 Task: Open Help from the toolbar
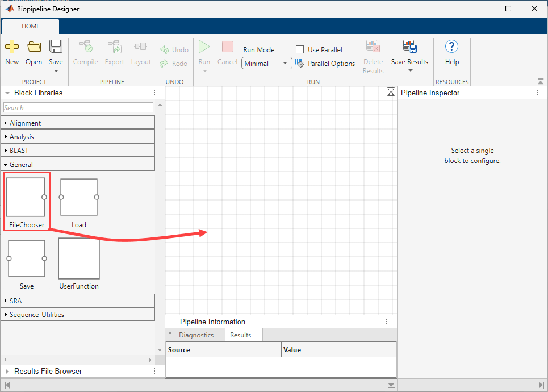[452, 47]
